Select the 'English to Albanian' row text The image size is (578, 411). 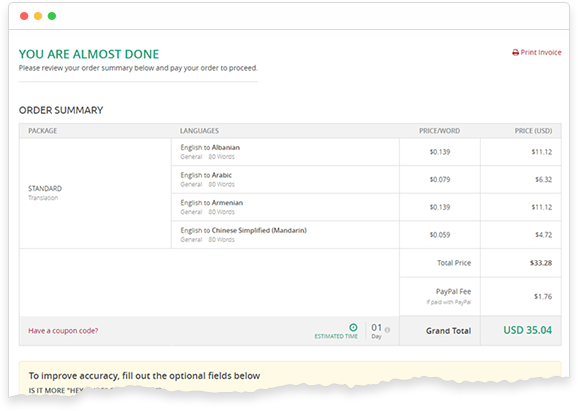[210, 147]
